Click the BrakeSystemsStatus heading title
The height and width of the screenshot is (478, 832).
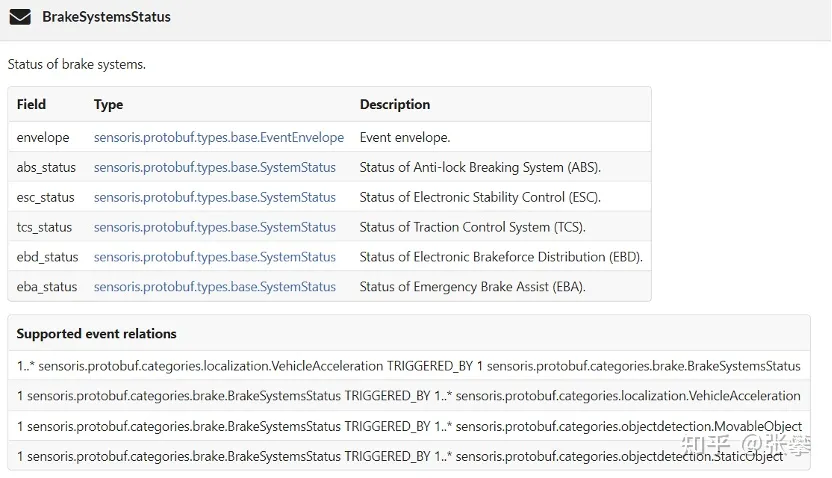tap(106, 17)
